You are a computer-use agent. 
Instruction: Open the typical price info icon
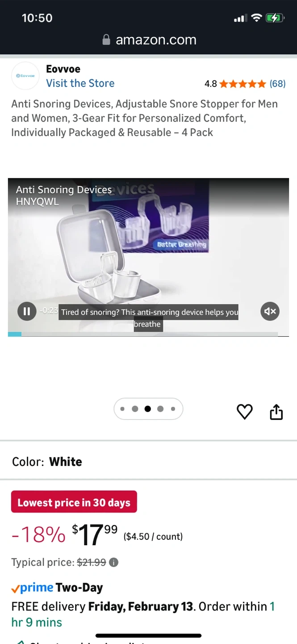(x=114, y=562)
